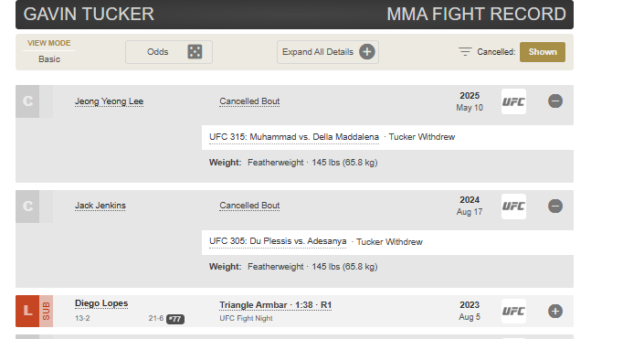Viewport: 644px width, 339px height.
Task: Open UFC 315: Muhammad vs. Della Maddalena event
Action: pyautogui.click(x=293, y=137)
